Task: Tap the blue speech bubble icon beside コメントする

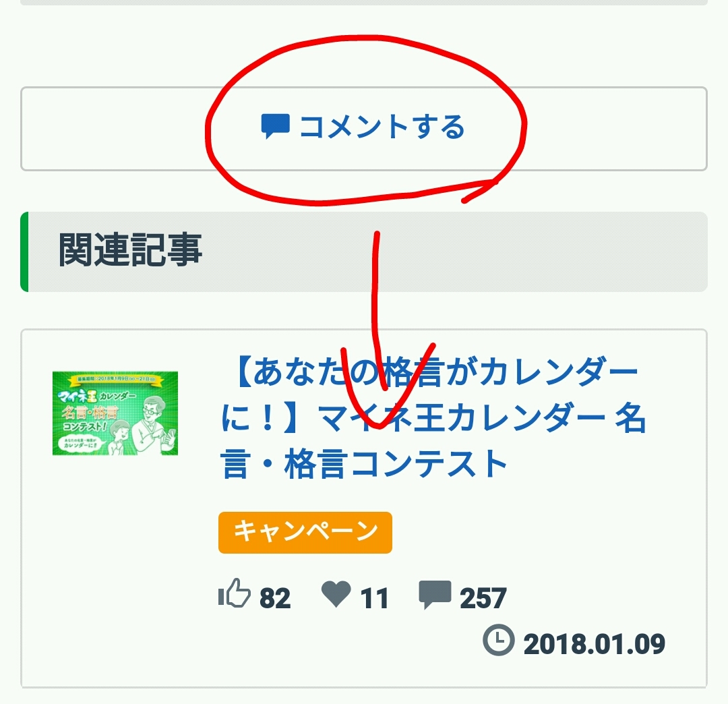Action: coord(275,126)
